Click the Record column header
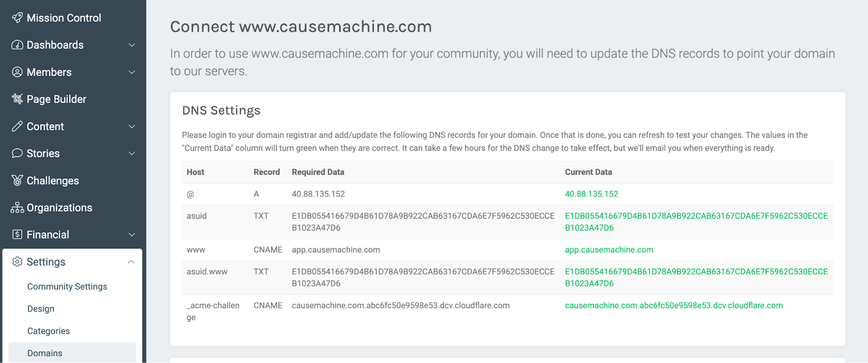This screenshot has width=868, height=363. tap(267, 172)
